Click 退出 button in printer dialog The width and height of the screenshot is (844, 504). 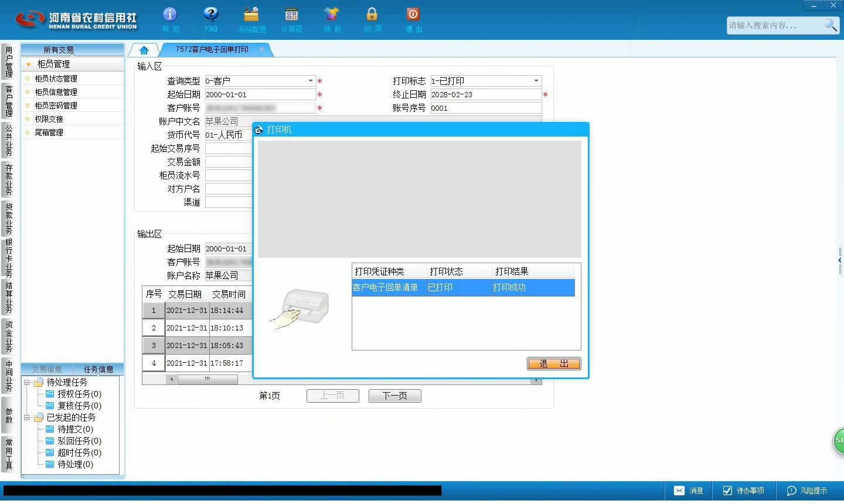click(x=554, y=363)
